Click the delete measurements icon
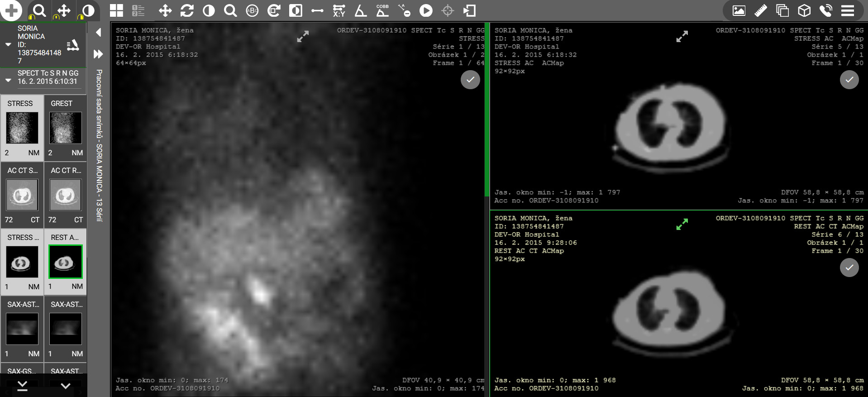 point(404,10)
